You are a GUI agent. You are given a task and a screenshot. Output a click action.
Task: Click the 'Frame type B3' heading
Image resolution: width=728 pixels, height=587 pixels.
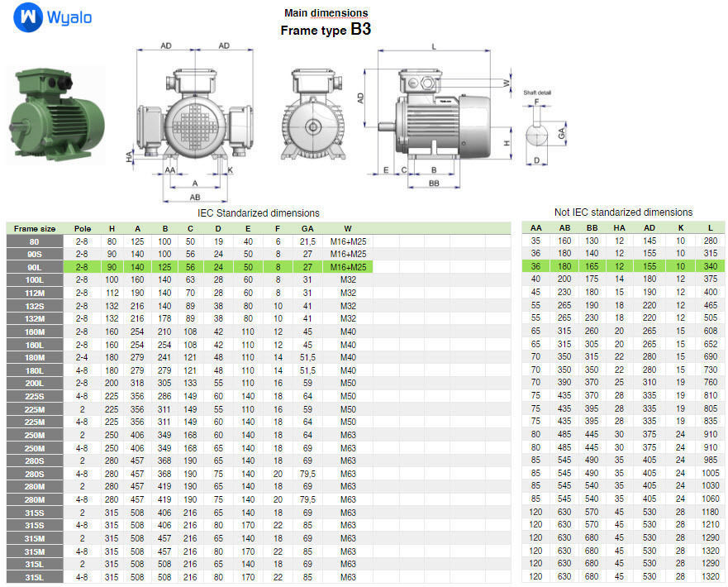coord(326,30)
